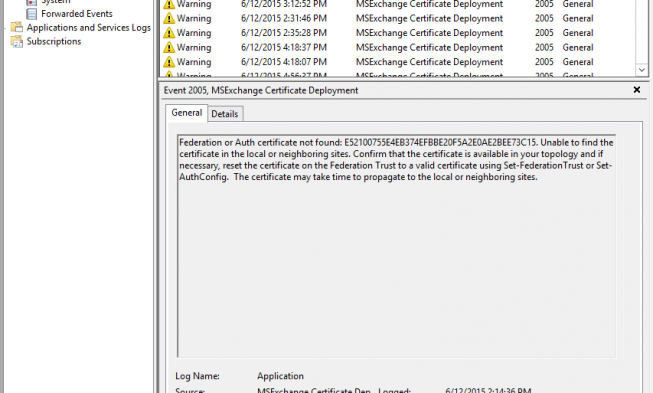Select the 6/12/2015 2:31:46 PM timestamp
The width and height of the screenshot is (653, 393).
tap(284, 18)
